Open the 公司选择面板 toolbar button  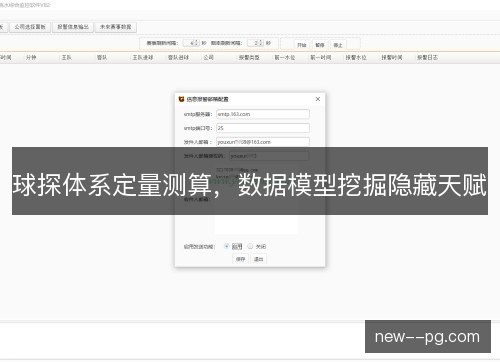(30, 27)
